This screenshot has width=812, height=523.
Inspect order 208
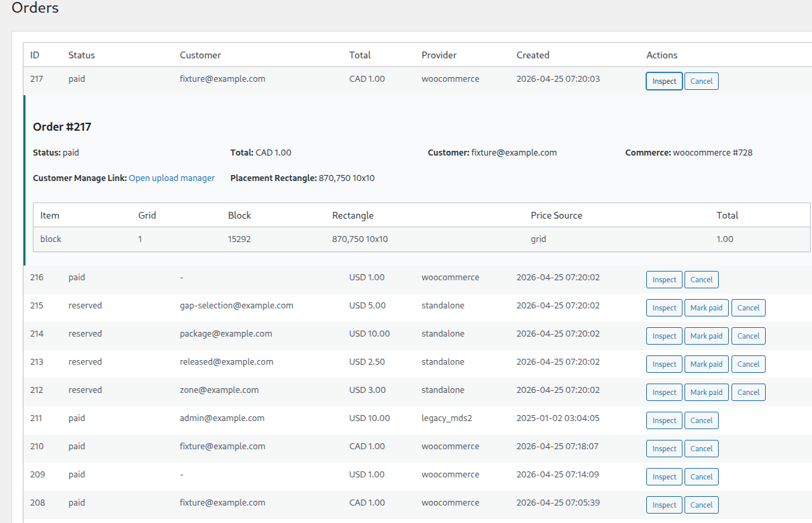[x=664, y=505]
